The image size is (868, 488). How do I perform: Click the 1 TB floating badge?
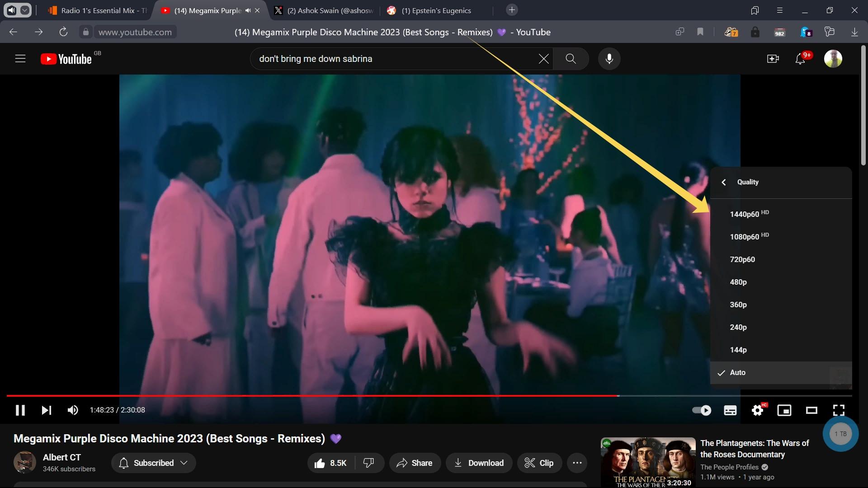tap(840, 434)
